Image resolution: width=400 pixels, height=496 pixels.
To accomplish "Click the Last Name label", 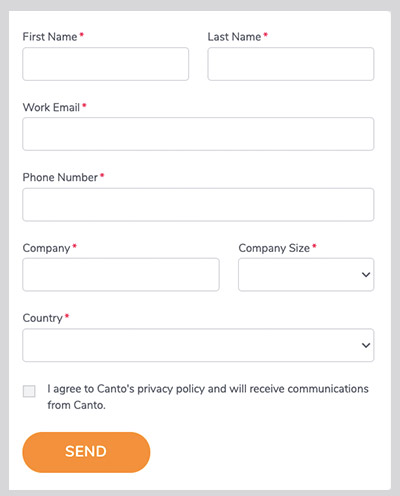I will tap(234, 37).
